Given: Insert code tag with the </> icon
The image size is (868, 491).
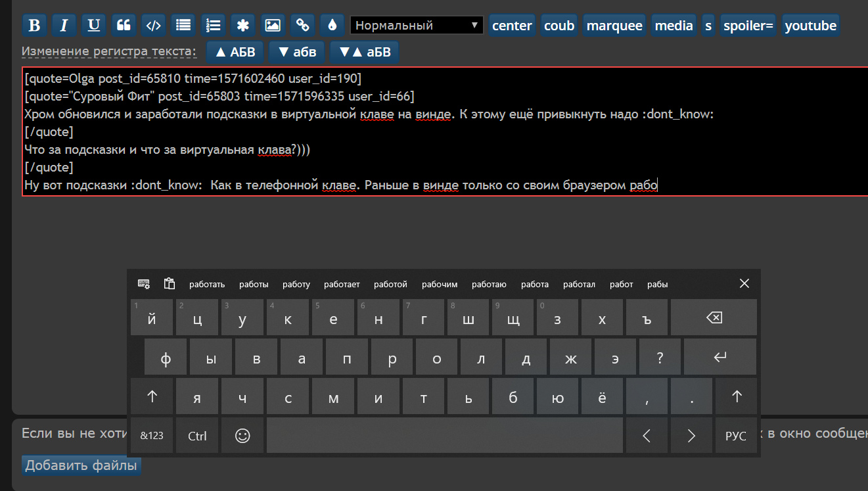Looking at the screenshot, I should point(153,26).
